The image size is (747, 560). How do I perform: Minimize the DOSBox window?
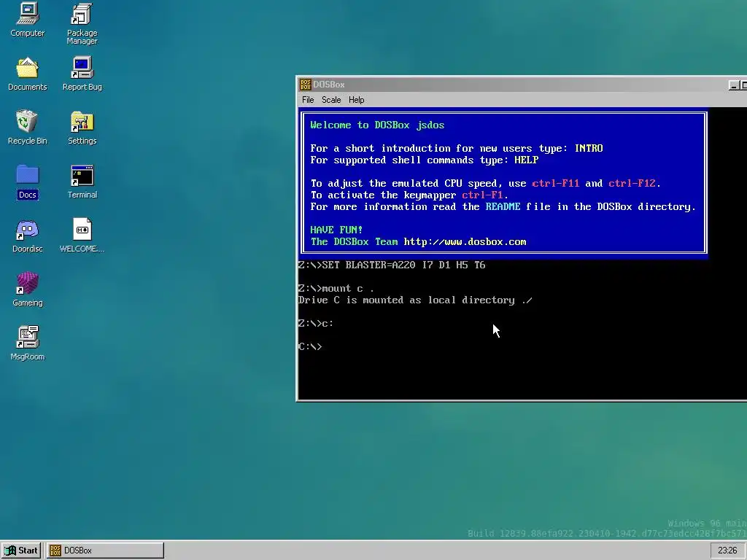[734, 85]
